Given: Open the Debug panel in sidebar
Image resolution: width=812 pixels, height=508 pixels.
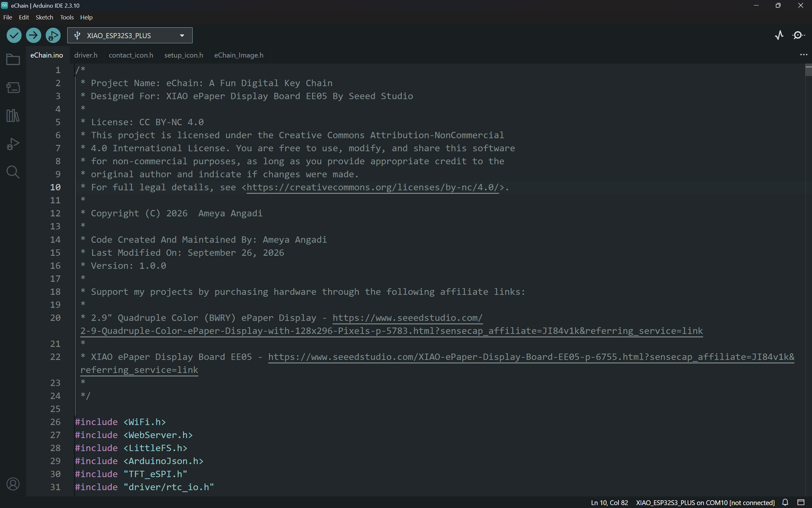Looking at the screenshot, I should tap(13, 144).
